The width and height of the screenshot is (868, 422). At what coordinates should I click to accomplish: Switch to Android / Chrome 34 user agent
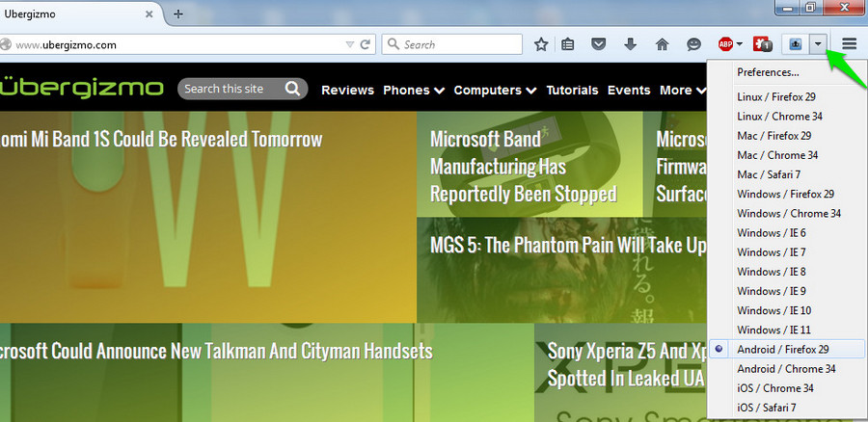pyautogui.click(x=787, y=368)
